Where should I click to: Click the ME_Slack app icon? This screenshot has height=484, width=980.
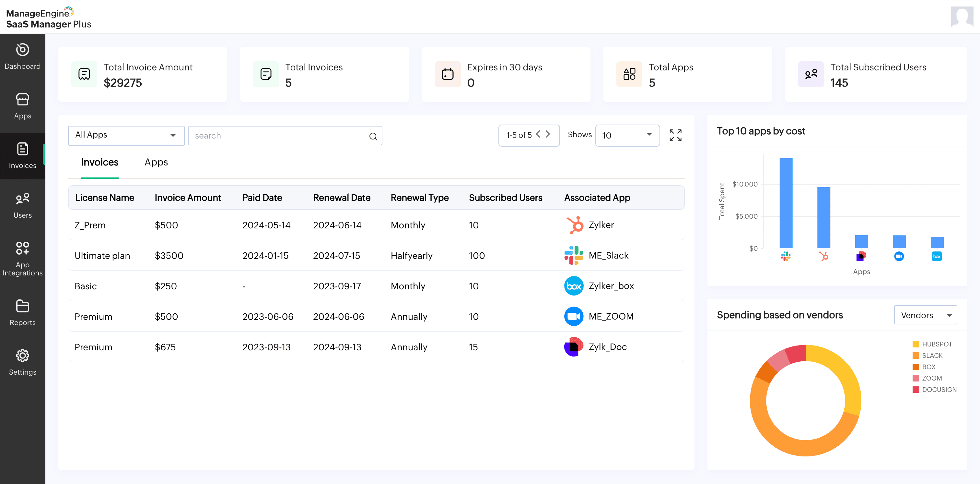pos(574,255)
